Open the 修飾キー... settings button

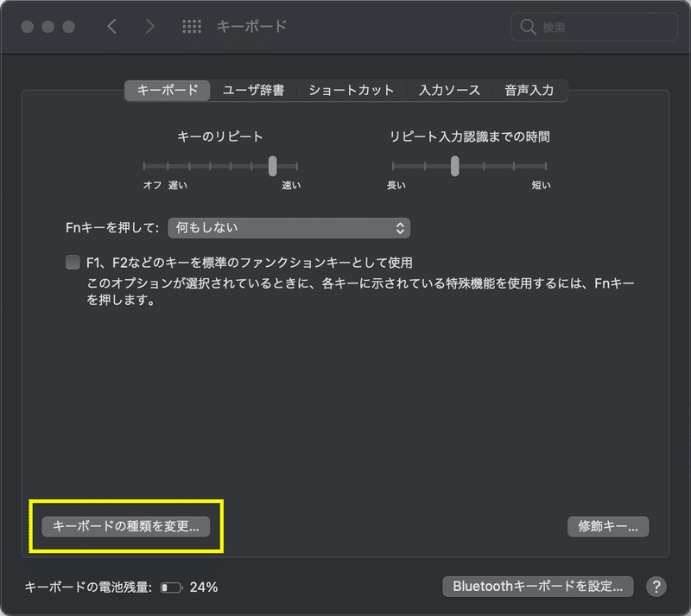tap(608, 526)
